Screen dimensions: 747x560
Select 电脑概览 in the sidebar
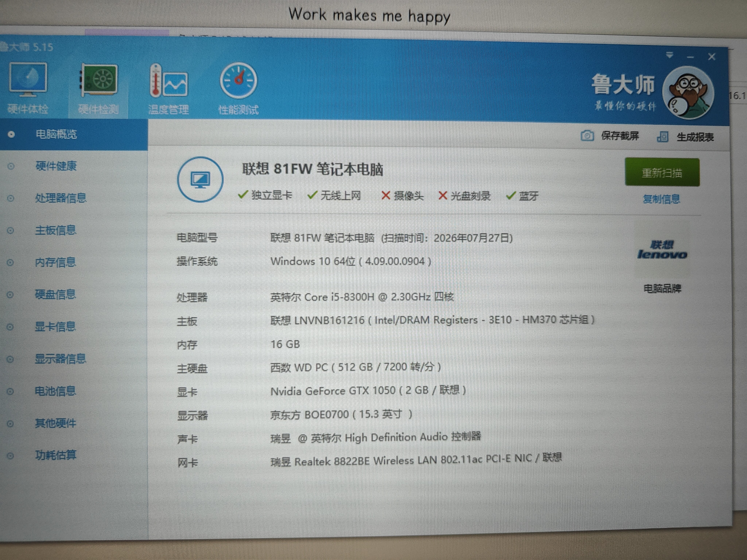pos(74,134)
